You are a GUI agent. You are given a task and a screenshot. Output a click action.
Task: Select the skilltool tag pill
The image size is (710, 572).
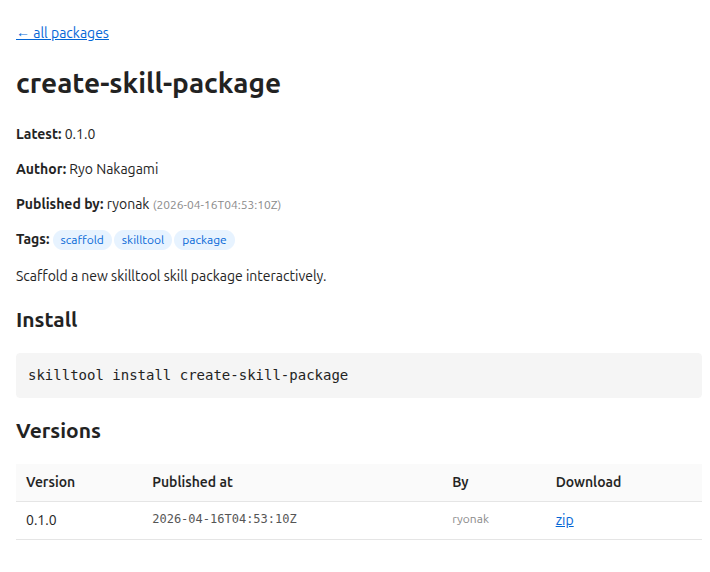(x=142, y=240)
